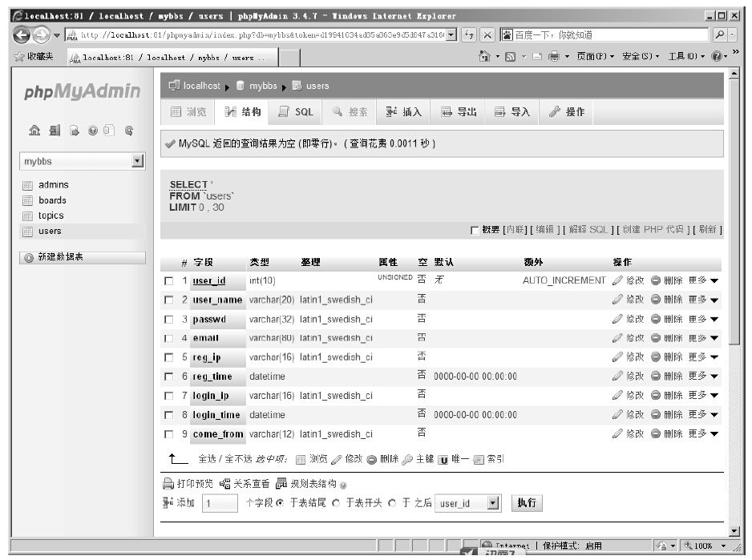Click the IE stop loading X icon
The height and width of the screenshot is (560, 752).
point(487,35)
